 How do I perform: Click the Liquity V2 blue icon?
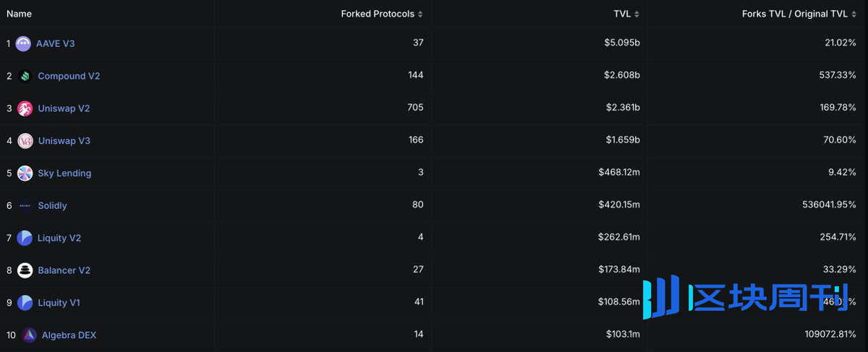click(25, 238)
